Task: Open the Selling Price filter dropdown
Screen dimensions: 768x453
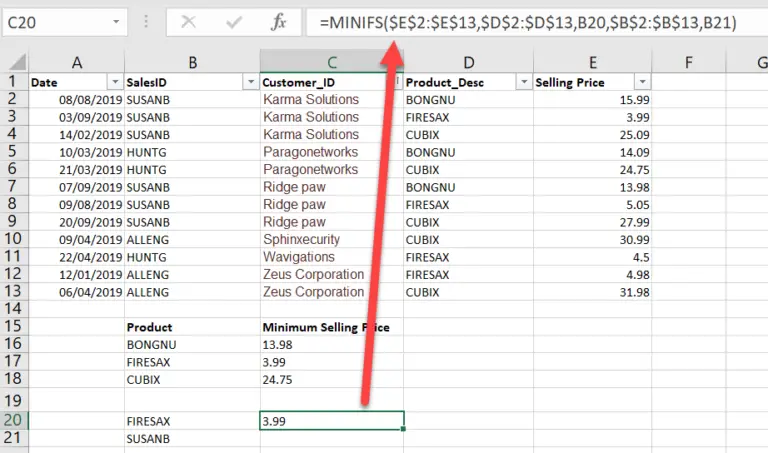Action: [x=642, y=82]
